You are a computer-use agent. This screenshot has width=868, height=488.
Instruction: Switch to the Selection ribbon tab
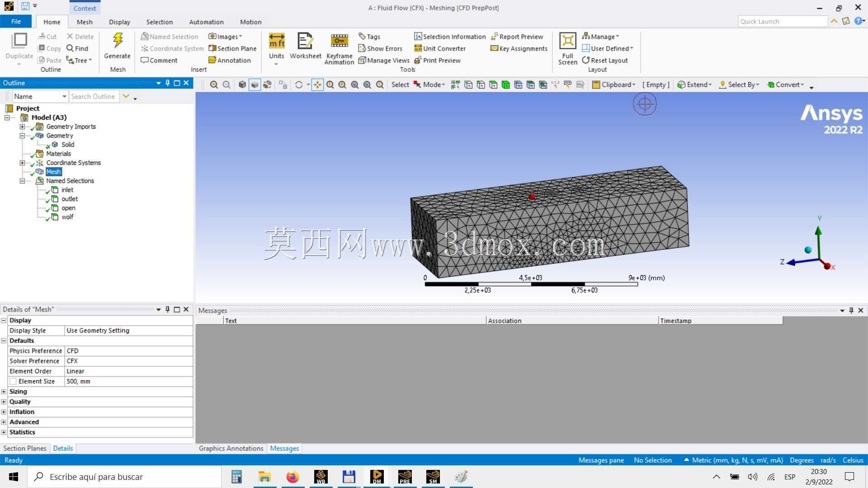click(159, 22)
